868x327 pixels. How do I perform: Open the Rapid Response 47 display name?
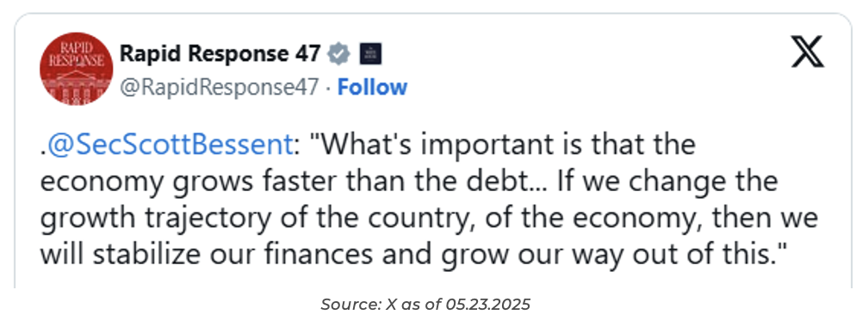220,53
